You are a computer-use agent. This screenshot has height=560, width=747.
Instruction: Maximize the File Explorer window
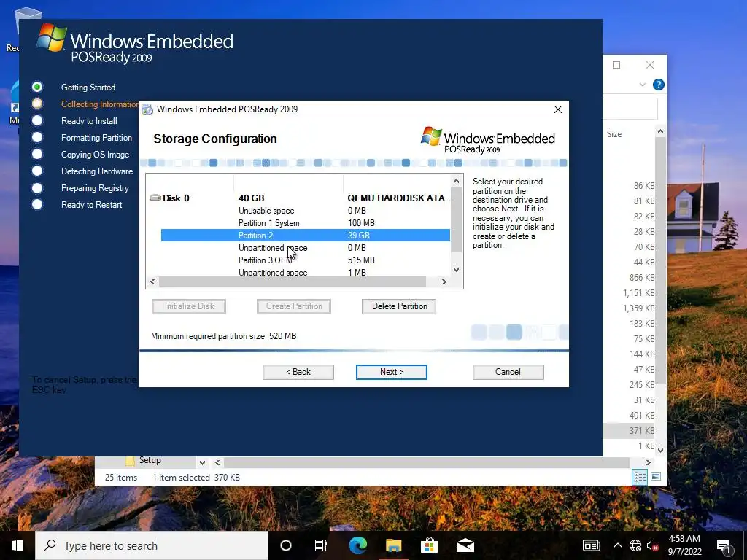[616, 65]
